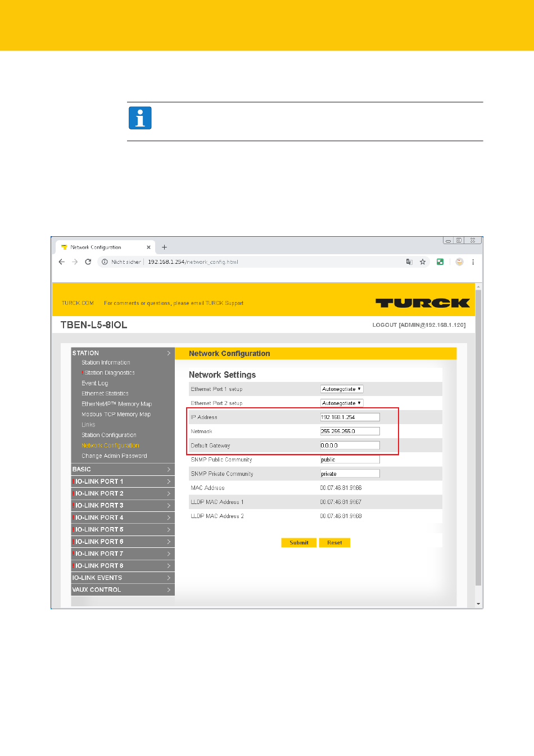Open the Event Log page

tap(94, 384)
